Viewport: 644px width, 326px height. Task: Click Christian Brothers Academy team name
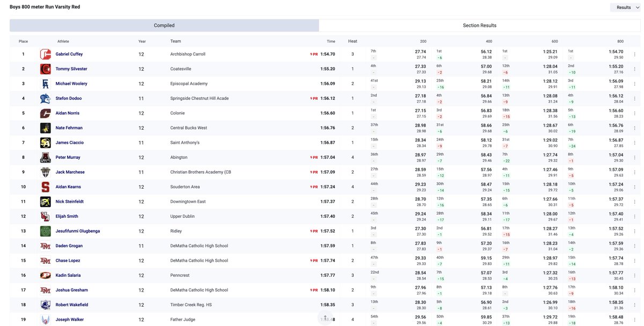coord(201,172)
